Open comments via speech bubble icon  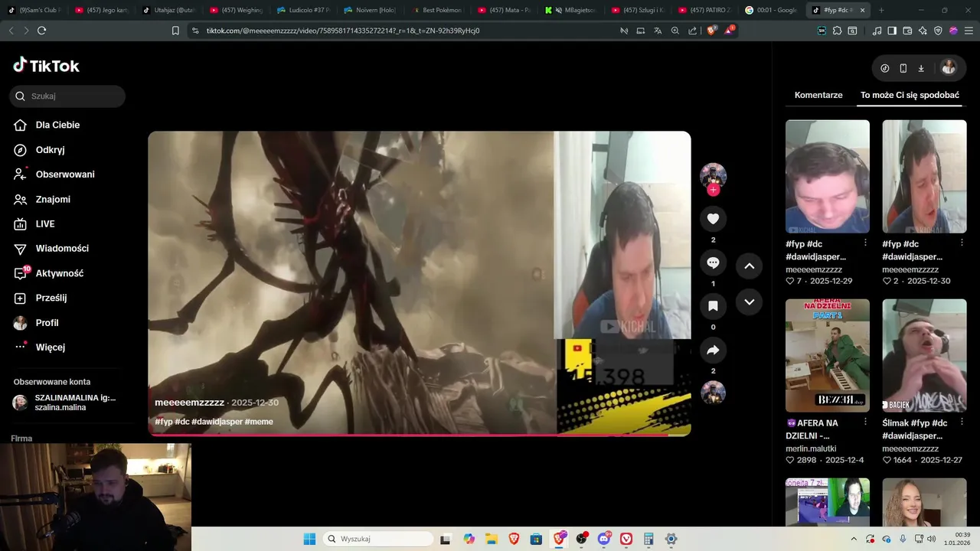click(x=713, y=262)
